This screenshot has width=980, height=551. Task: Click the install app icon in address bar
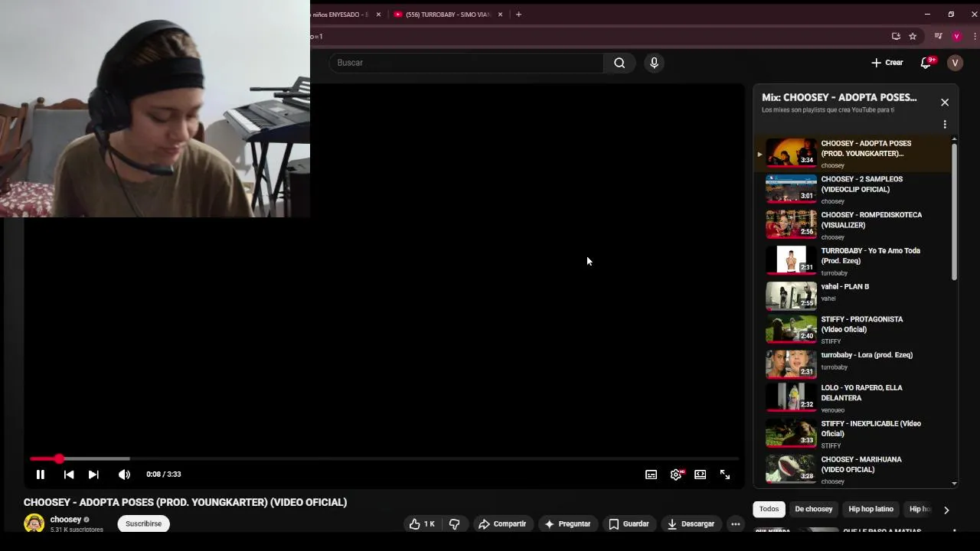896,36
